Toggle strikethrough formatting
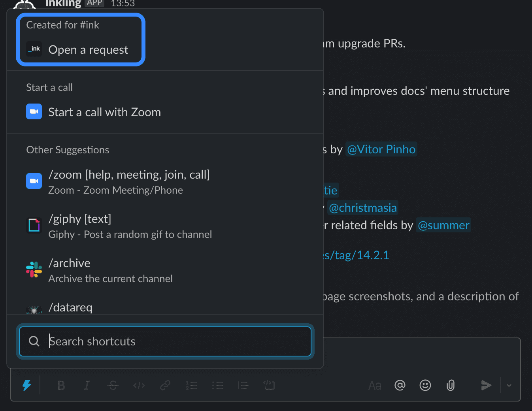The image size is (532, 411). [113, 385]
